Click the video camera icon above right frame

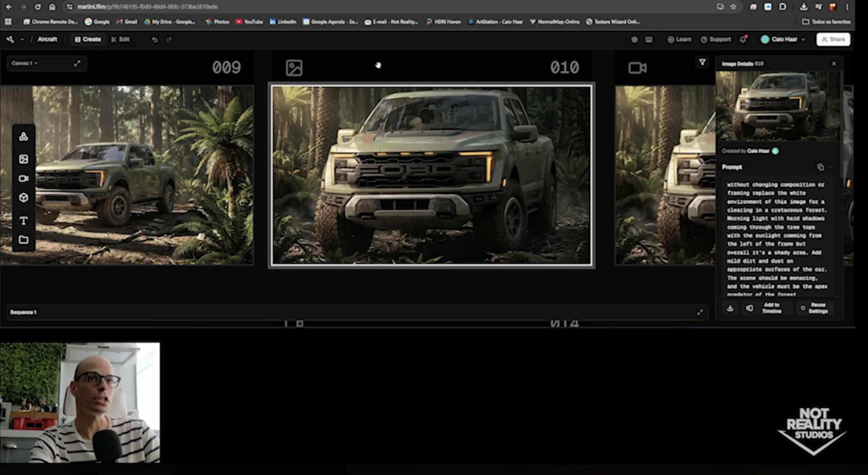pos(637,68)
